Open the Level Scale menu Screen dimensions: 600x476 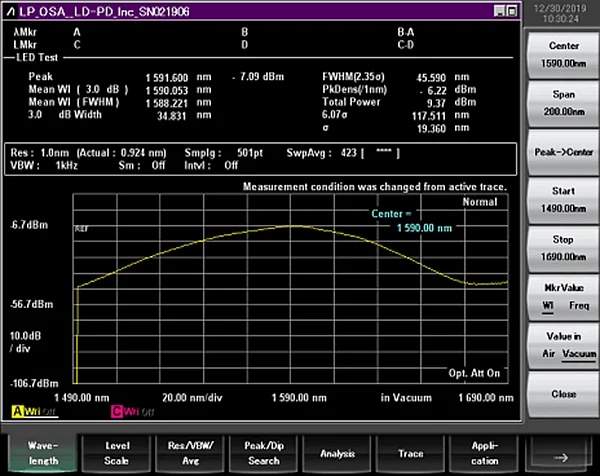pos(116,454)
